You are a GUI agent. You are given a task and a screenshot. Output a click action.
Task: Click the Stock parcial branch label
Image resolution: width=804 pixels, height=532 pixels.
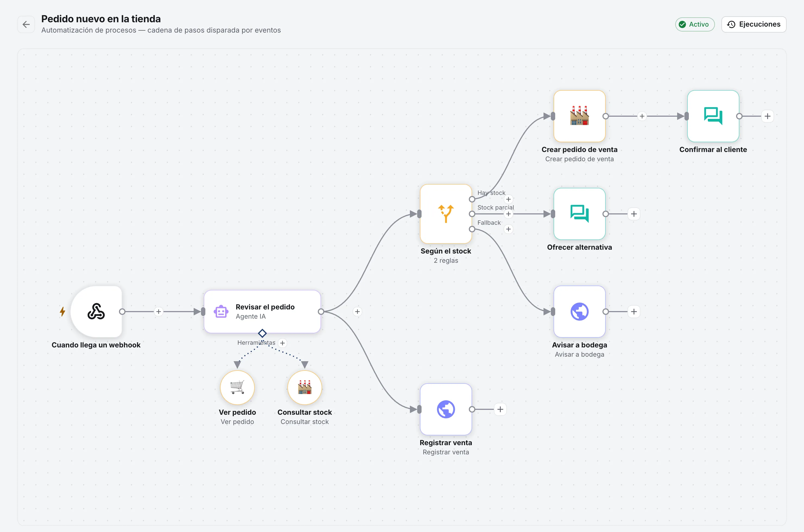[x=495, y=207]
